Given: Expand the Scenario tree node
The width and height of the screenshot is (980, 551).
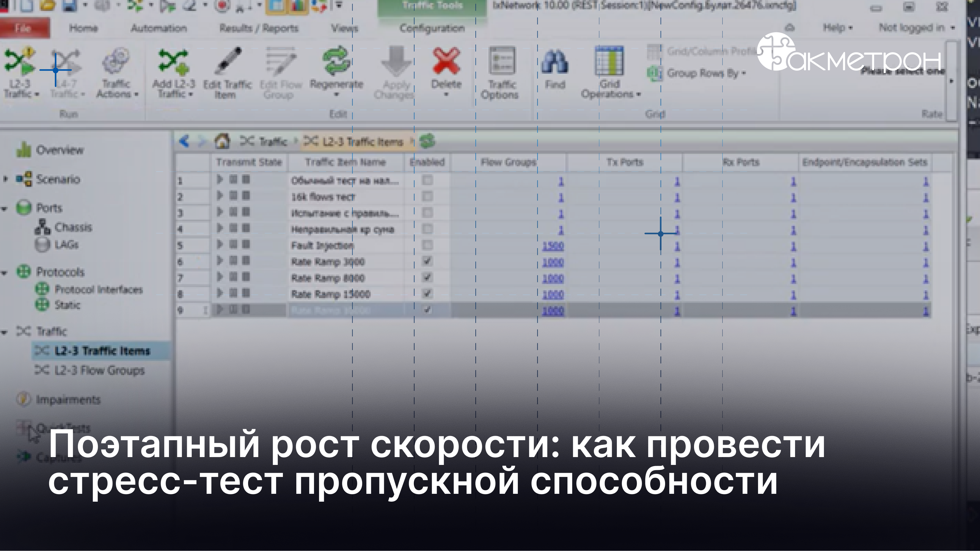Looking at the screenshot, I should pyautogui.click(x=5, y=179).
